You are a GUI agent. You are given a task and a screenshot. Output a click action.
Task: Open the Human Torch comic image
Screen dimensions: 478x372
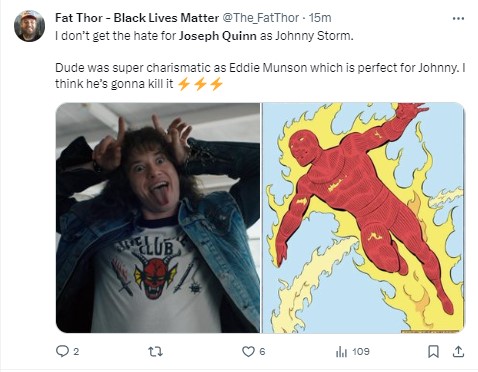coord(363,218)
